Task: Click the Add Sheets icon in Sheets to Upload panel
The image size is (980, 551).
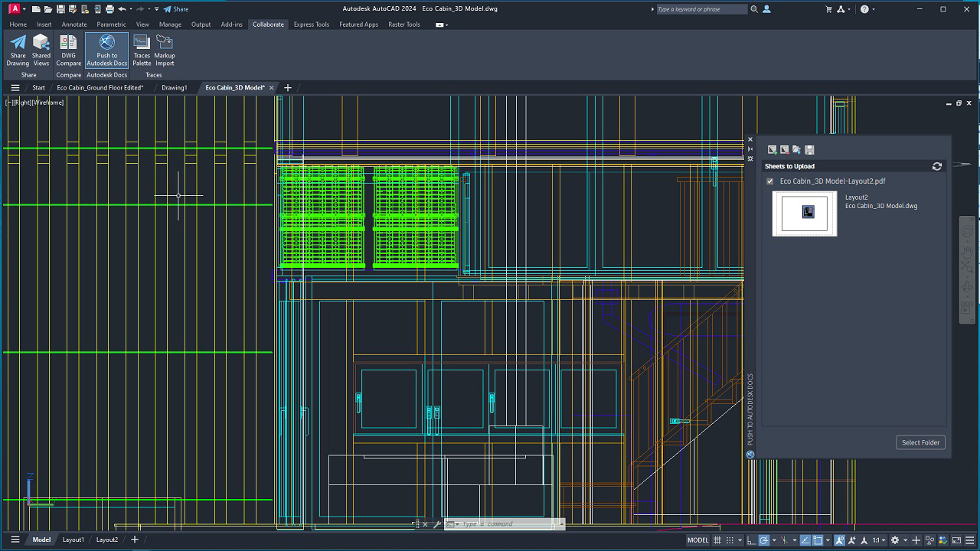Action: point(771,150)
